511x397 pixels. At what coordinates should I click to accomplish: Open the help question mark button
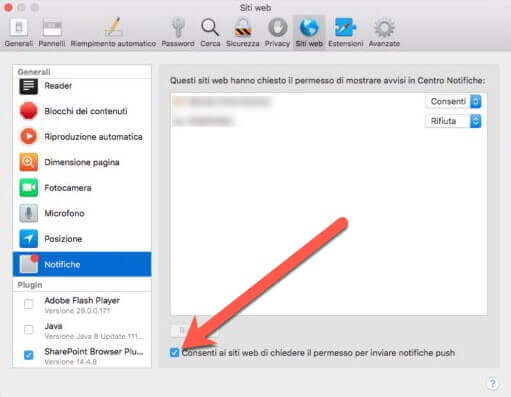pos(493,383)
